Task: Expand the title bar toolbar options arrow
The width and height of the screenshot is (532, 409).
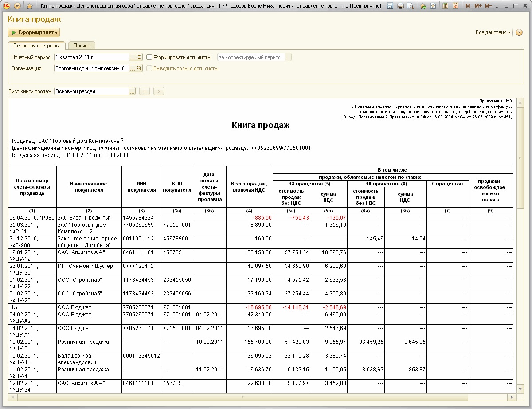Action: click(x=497, y=7)
